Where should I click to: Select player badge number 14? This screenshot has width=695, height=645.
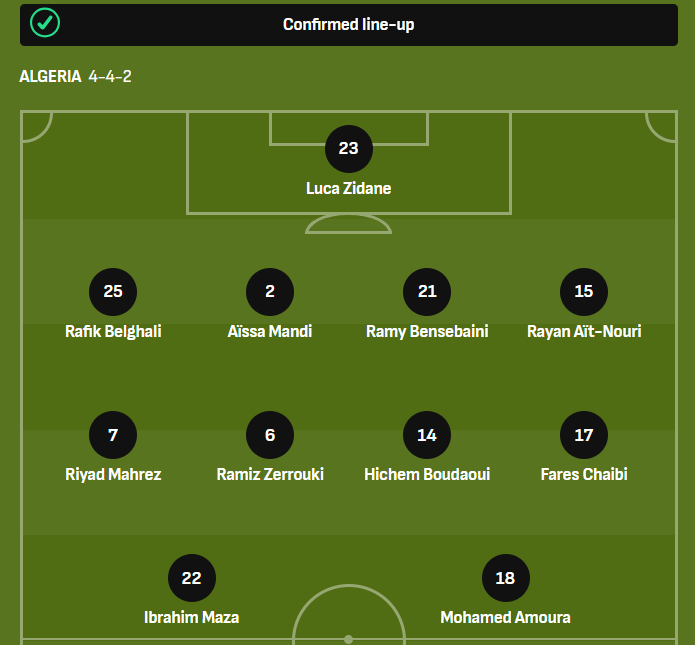[427, 435]
